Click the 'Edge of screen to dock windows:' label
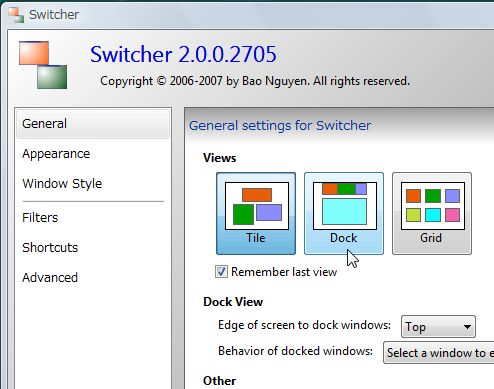 tap(304, 325)
